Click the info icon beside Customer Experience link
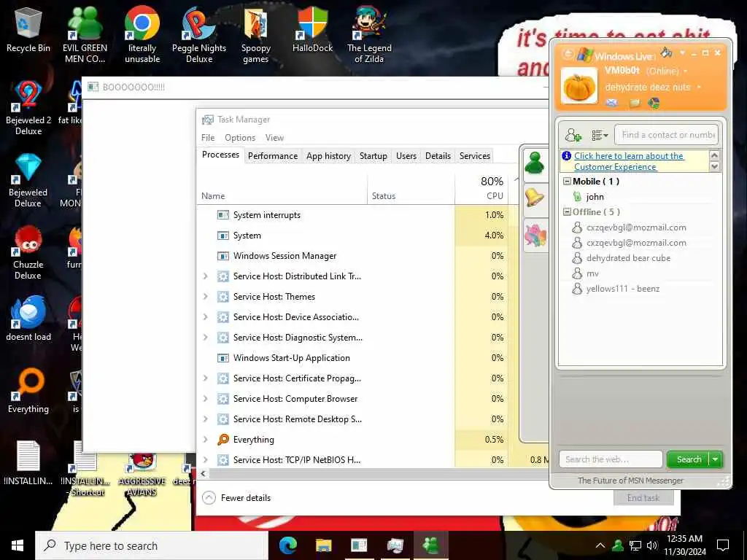The height and width of the screenshot is (560, 747). [566, 156]
